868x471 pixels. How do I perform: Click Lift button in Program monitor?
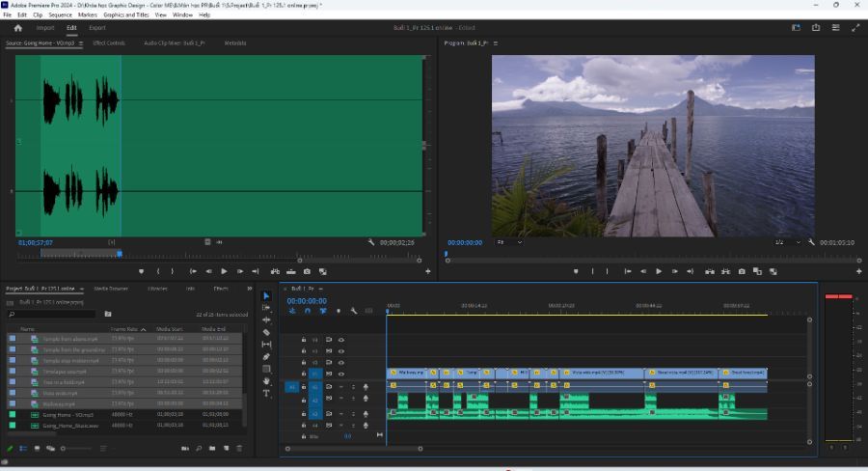tap(710, 271)
